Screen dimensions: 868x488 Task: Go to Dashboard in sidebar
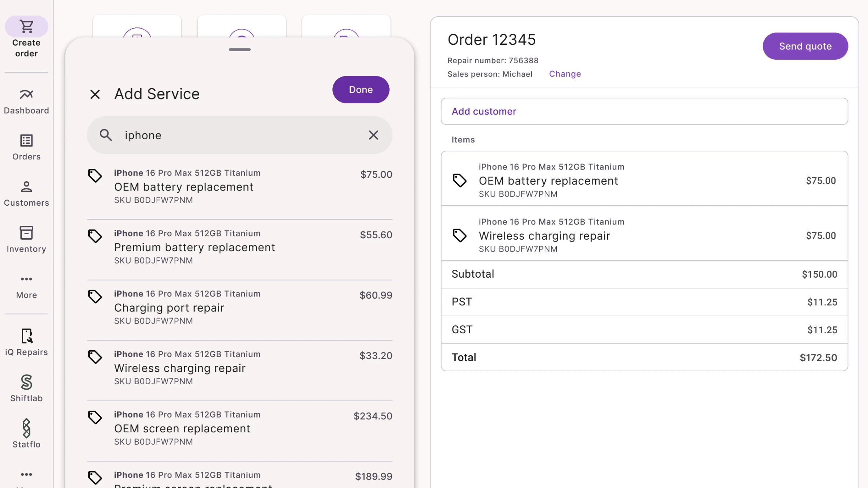point(26,102)
